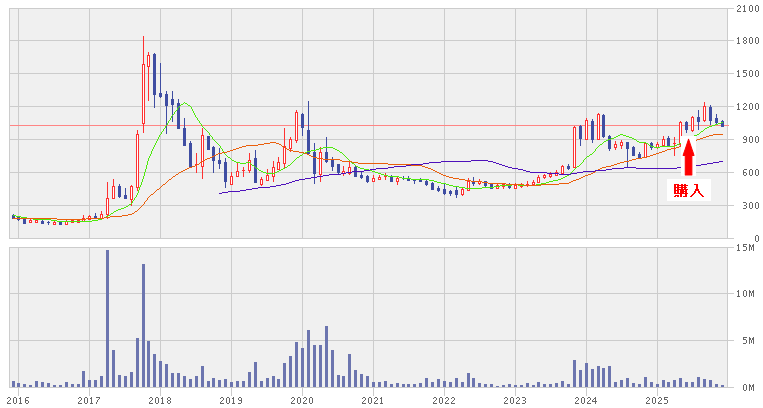Click the 2025 year label on the time axis
Image resolution: width=763 pixels, height=408 pixels.
657,400
